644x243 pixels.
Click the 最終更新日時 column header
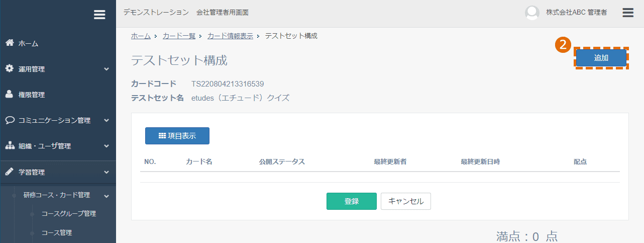[480, 161]
